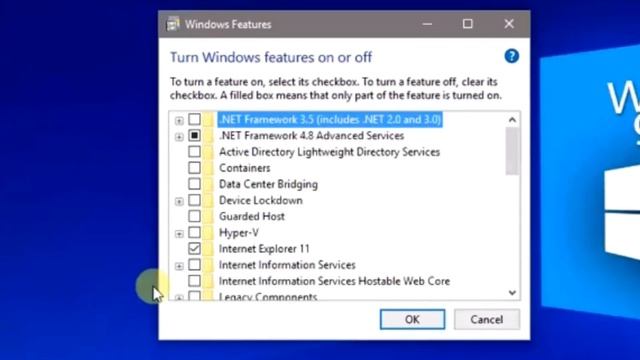
Task: Click folder icon beside Internet Explorer 11
Action: click(209, 249)
